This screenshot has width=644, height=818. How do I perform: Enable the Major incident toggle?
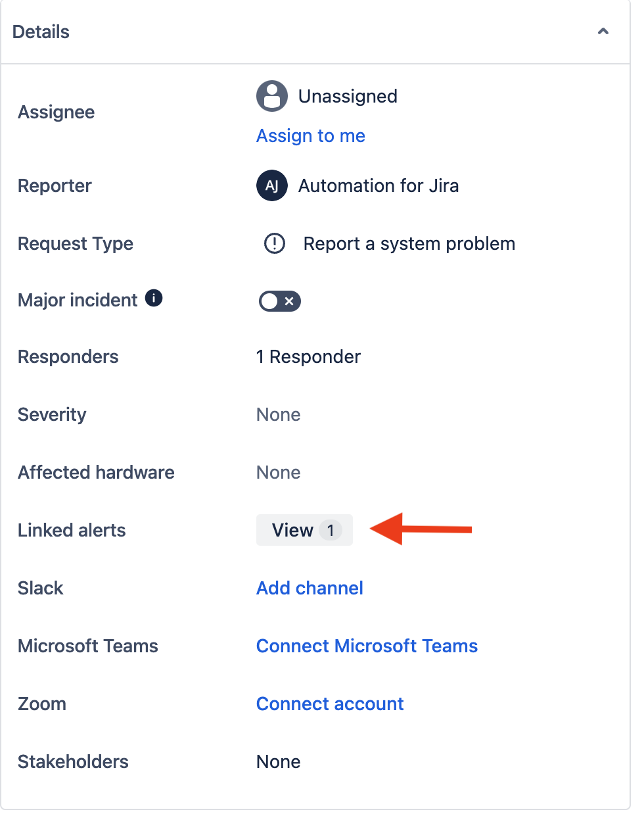click(279, 301)
